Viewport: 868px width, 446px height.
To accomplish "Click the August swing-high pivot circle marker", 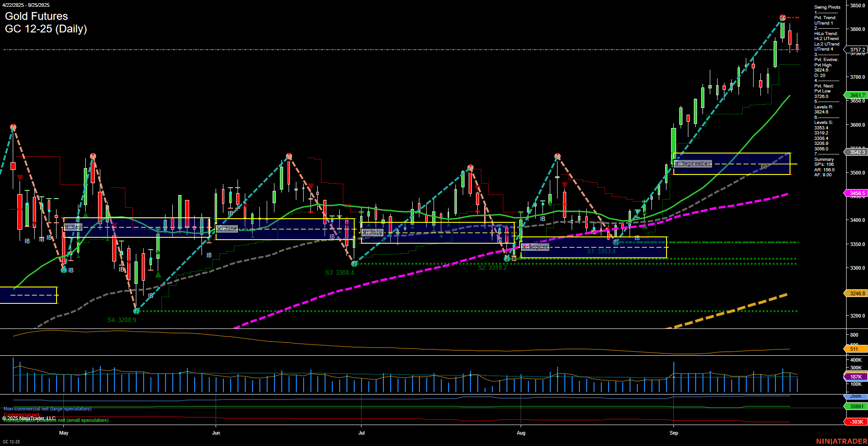I will (557, 155).
